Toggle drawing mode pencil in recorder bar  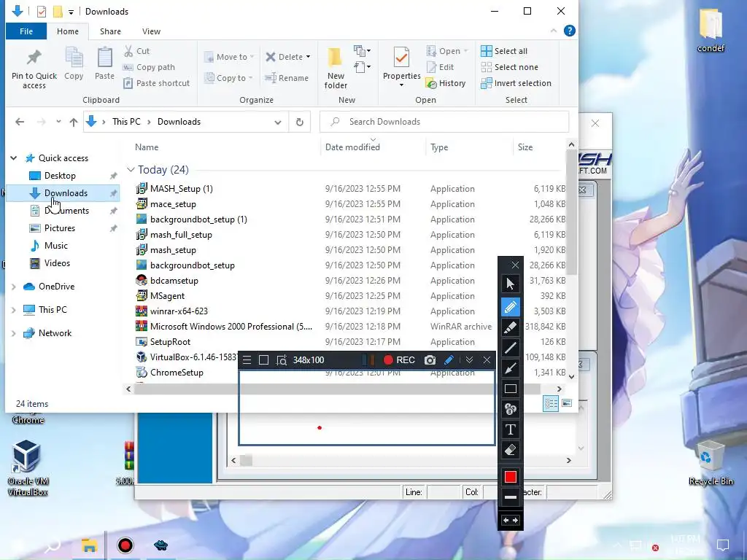coord(449,360)
